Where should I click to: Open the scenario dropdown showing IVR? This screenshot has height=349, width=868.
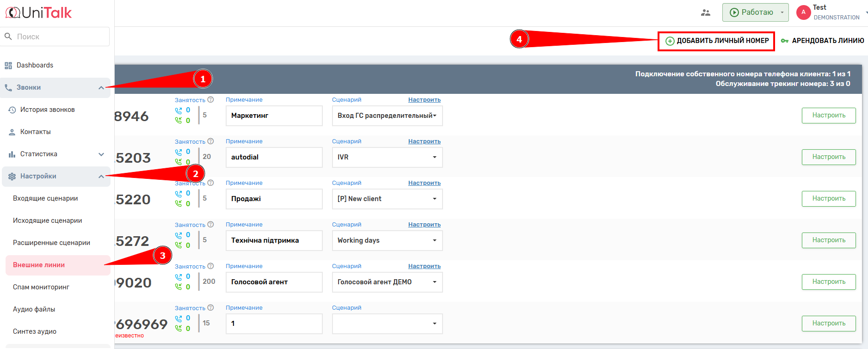click(387, 157)
